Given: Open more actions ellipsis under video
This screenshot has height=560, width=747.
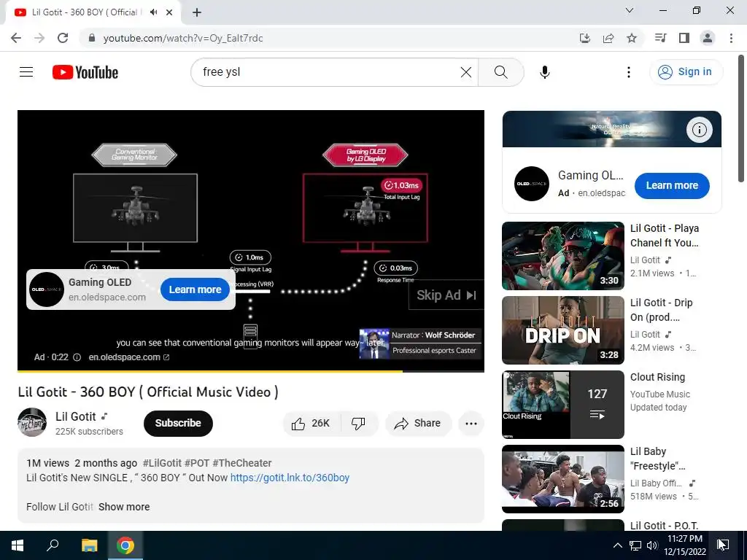Looking at the screenshot, I should pos(471,424).
